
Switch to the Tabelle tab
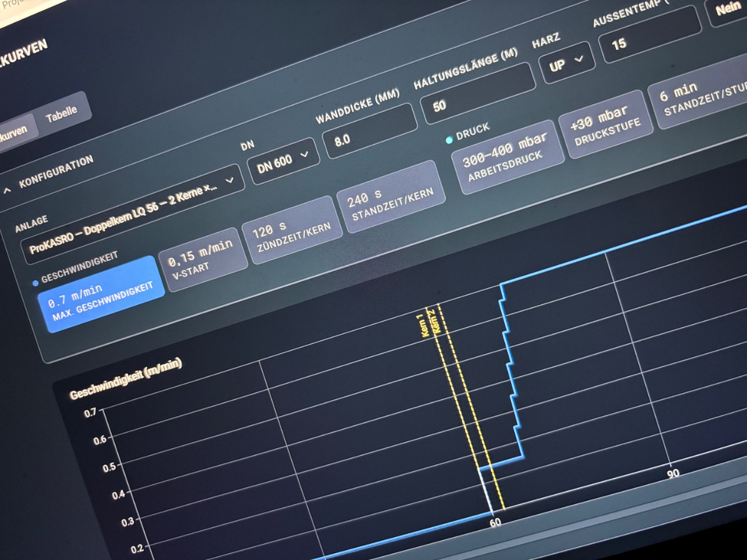62,113
